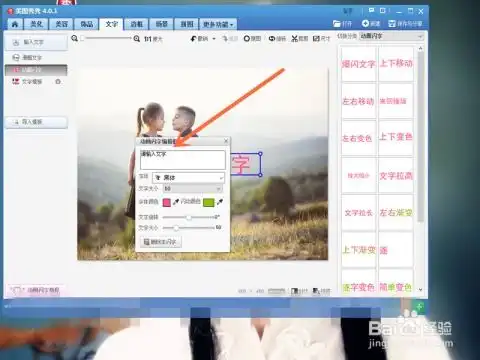
Task: Choose the 文字拉长 animation style
Action: (358, 213)
